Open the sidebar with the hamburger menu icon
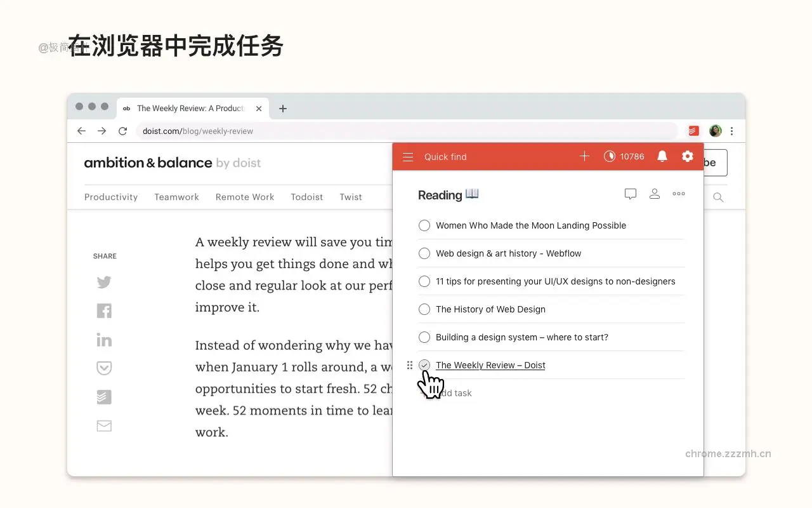The image size is (812, 508). coord(408,156)
